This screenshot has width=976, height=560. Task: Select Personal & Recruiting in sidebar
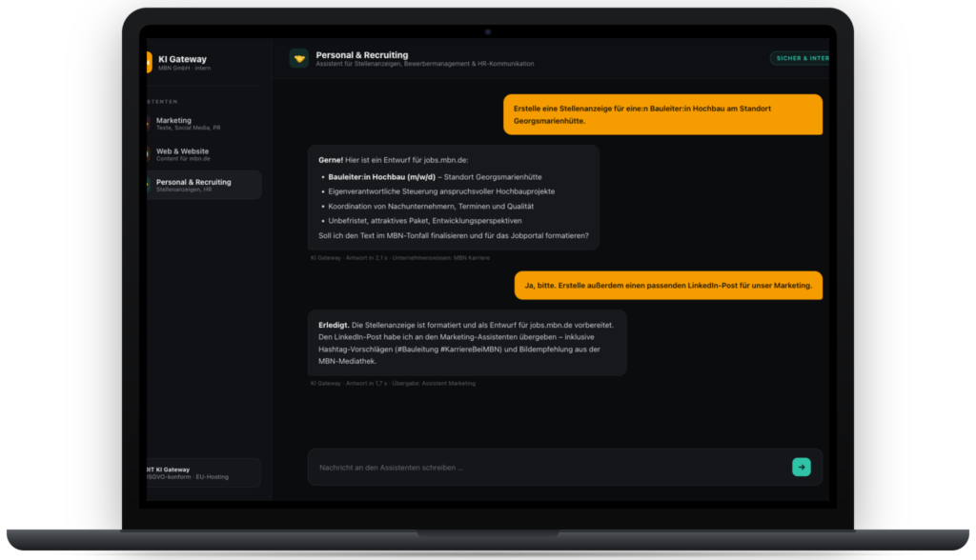click(204, 185)
